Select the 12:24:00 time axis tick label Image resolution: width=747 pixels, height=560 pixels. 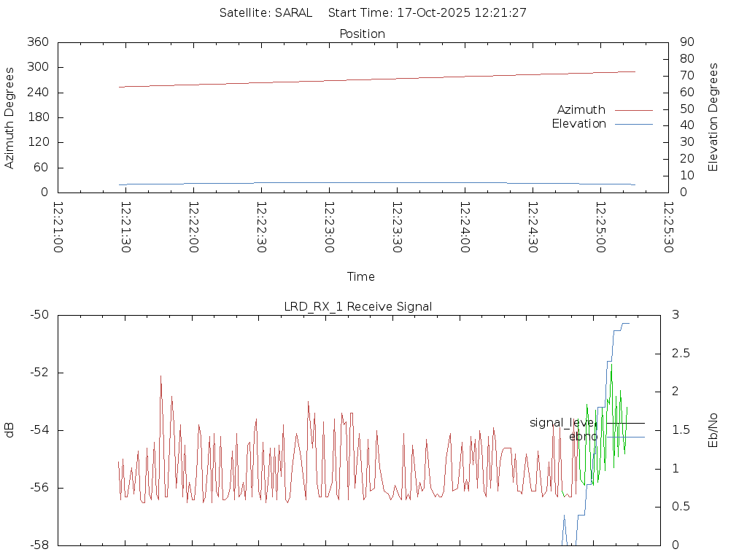pos(465,227)
